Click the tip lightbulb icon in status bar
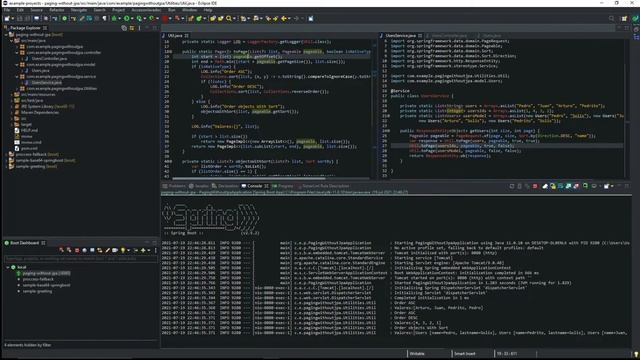 pos(636,354)
